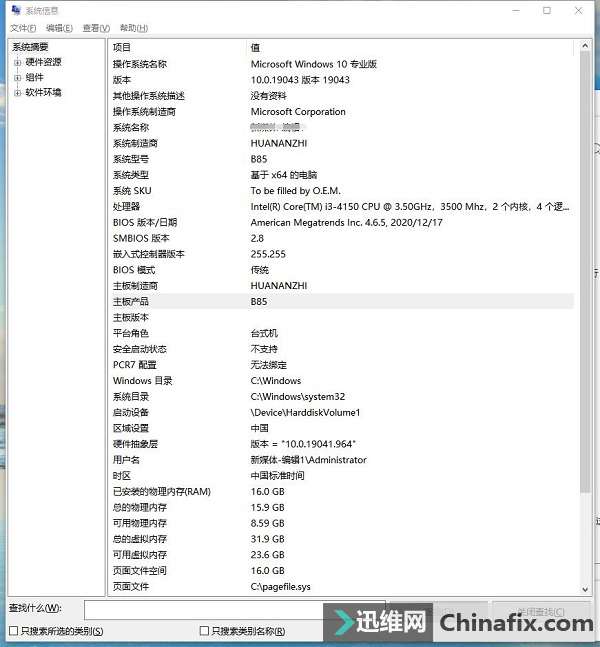Open the 文件(F) menu
The height and width of the screenshot is (647, 600).
pos(23,28)
